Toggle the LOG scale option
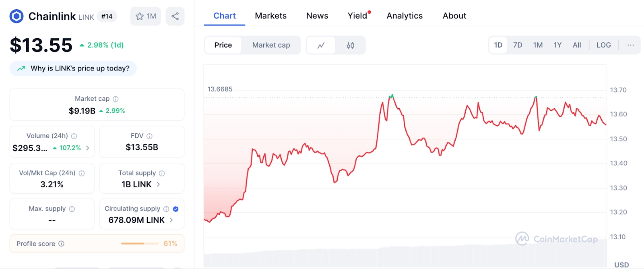The image size is (644, 269). click(603, 45)
